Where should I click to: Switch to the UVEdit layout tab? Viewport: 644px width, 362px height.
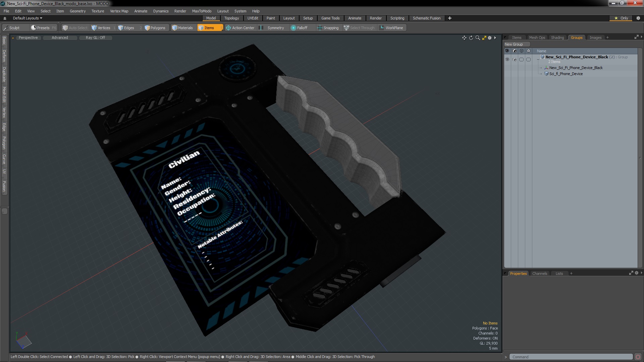coord(253,18)
